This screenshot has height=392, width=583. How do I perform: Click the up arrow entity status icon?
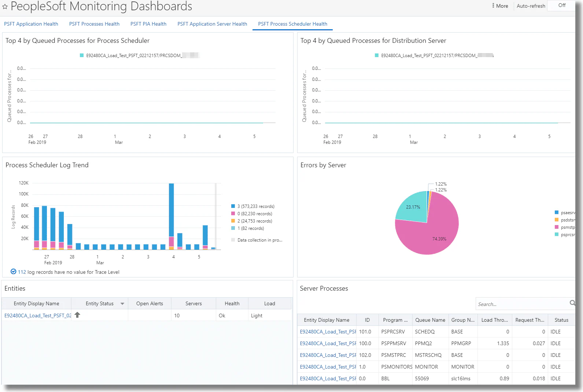[77, 315]
